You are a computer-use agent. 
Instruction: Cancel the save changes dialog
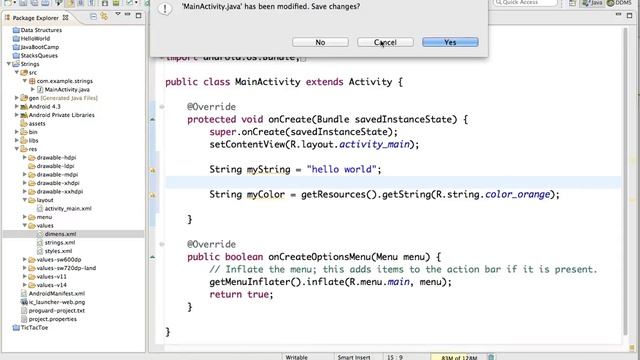click(385, 42)
